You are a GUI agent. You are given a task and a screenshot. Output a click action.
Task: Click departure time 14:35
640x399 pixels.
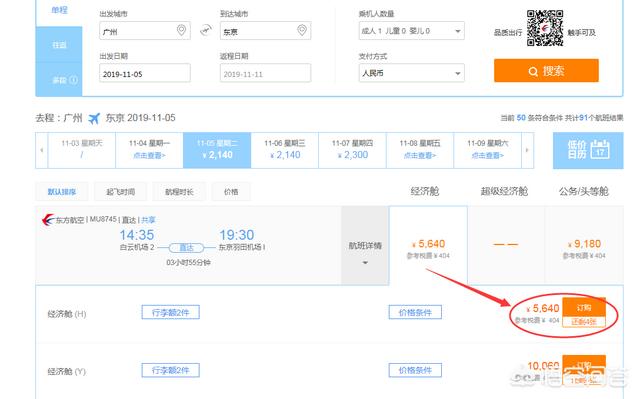coord(137,235)
